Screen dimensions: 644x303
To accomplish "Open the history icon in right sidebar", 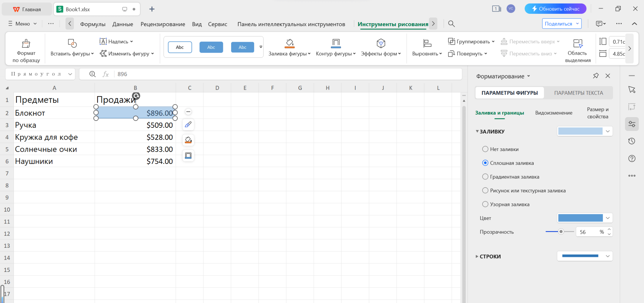I will point(632,141).
